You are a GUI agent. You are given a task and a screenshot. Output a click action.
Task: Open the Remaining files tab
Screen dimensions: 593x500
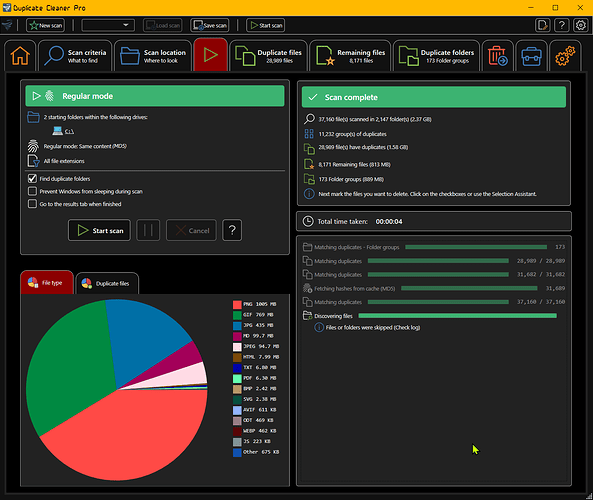pyautogui.click(x=350, y=56)
